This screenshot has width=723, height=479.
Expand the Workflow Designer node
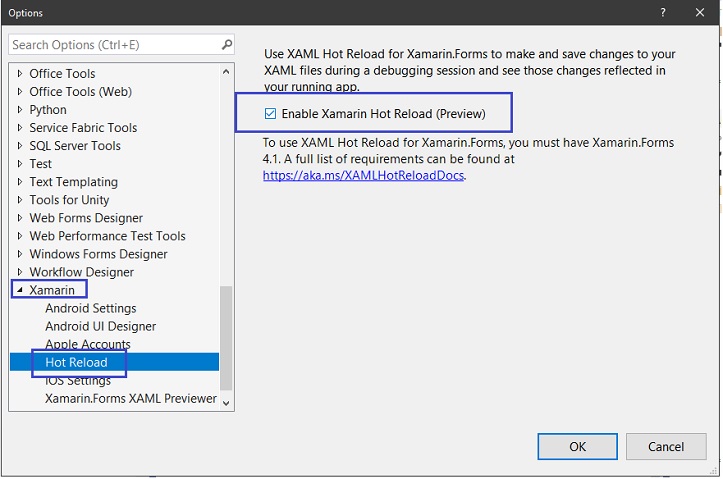point(19,272)
